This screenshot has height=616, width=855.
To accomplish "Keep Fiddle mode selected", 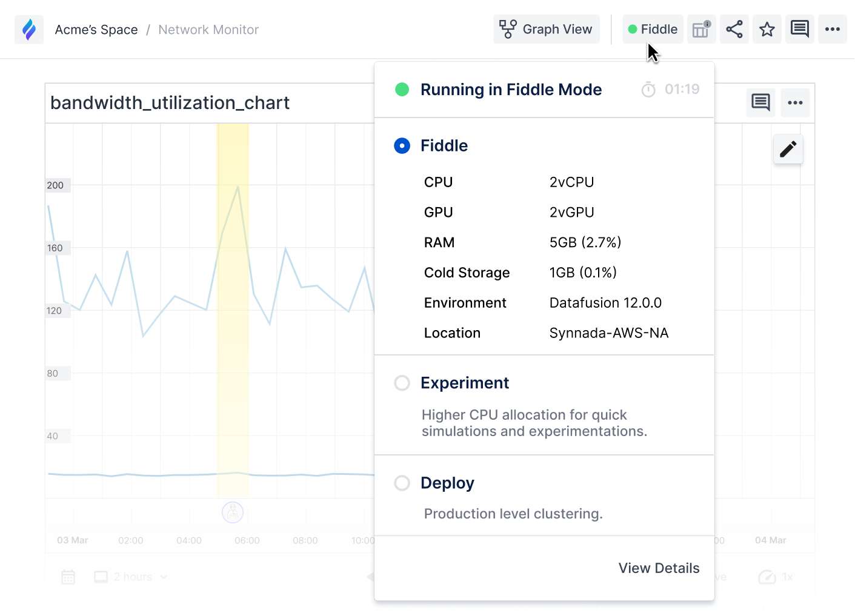I will pos(402,145).
